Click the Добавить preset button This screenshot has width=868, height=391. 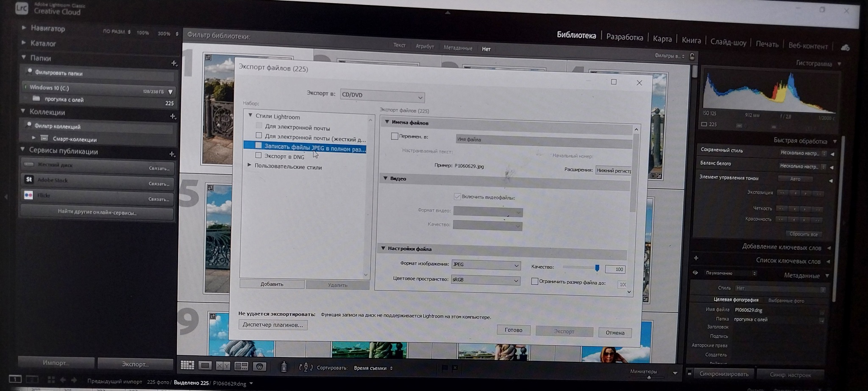click(x=272, y=284)
